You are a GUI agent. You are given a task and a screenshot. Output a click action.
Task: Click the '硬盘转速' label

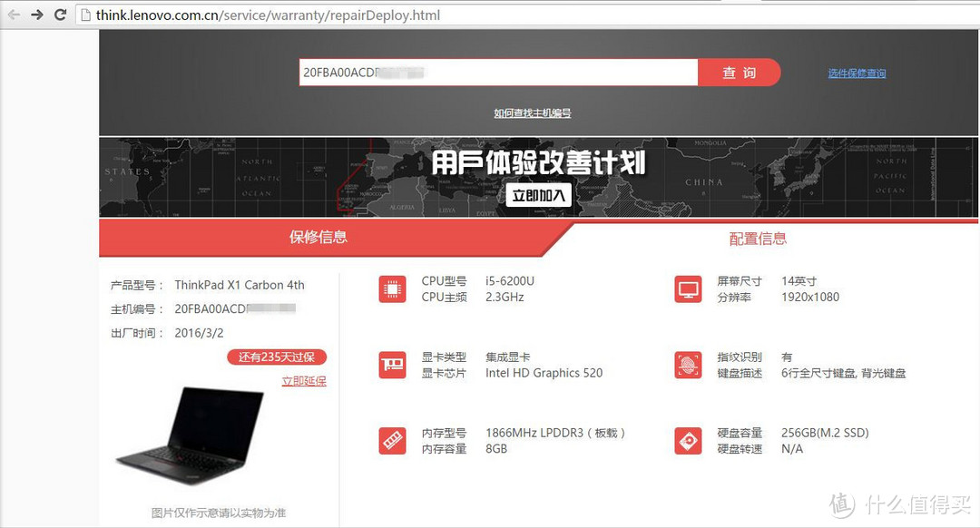(x=740, y=449)
